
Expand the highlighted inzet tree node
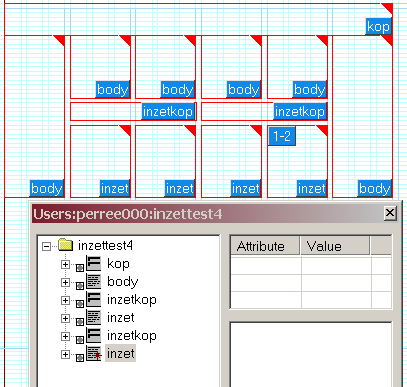(x=65, y=355)
